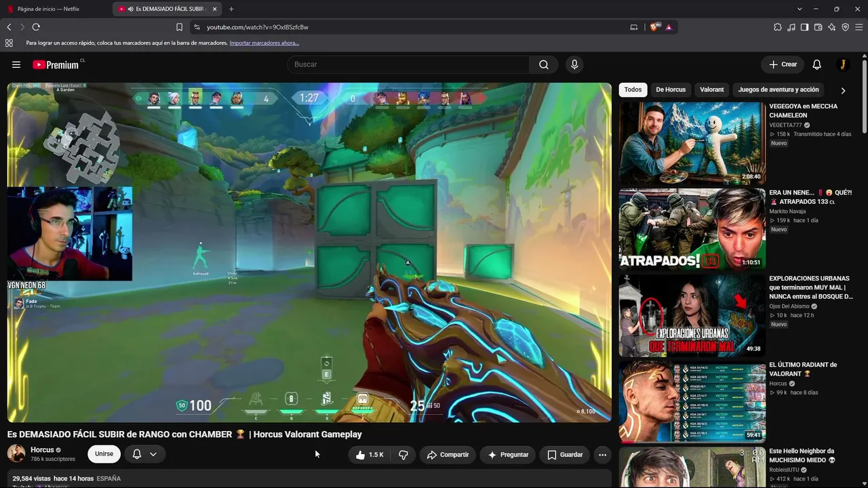868x488 pixels.
Task: Save the video with Guardar
Action: click(564, 455)
